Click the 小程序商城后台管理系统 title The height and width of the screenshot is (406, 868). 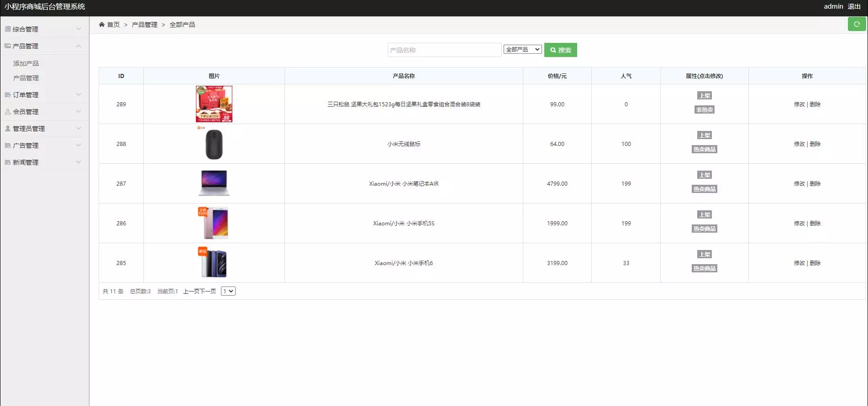coord(45,6)
